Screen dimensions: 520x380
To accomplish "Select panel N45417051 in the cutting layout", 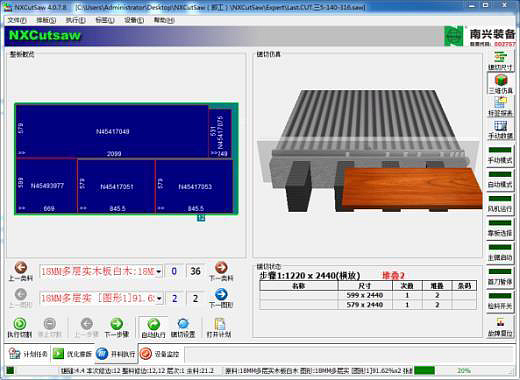I will (116, 186).
